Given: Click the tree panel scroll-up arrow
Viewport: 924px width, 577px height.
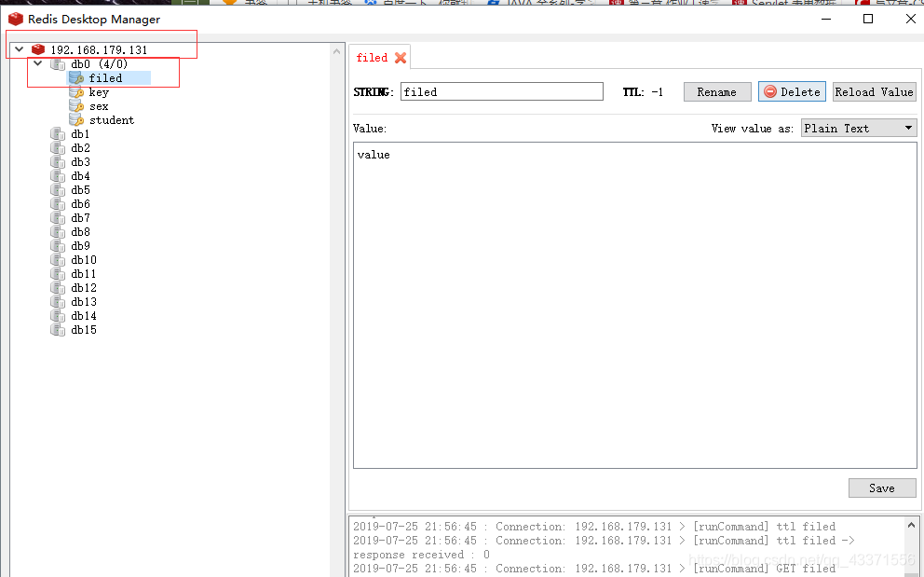Looking at the screenshot, I should (337, 51).
